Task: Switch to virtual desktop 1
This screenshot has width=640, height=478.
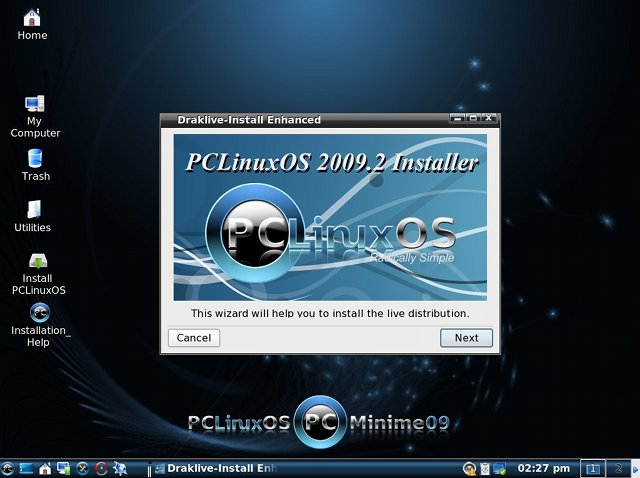Action: (x=593, y=468)
